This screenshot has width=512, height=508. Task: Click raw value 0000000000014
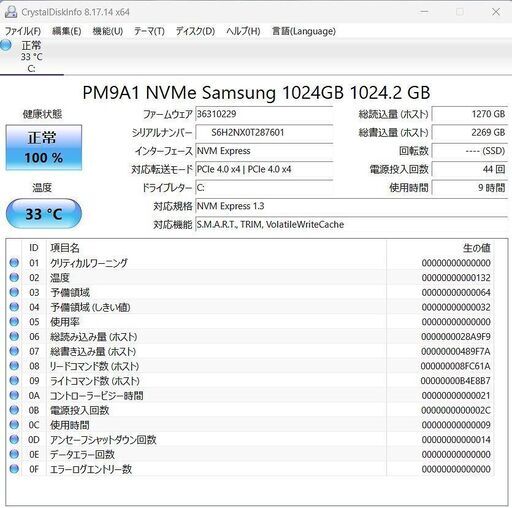point(456,440)
